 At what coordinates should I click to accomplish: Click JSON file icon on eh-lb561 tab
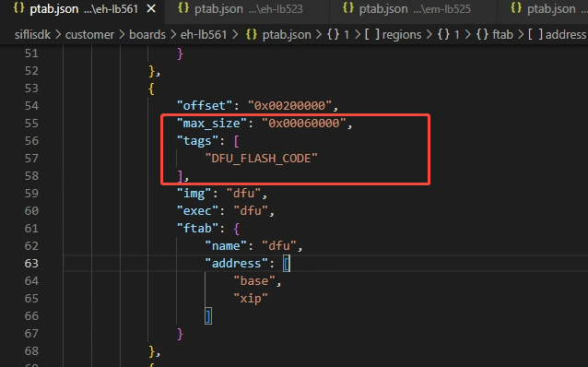pos(18,8)
